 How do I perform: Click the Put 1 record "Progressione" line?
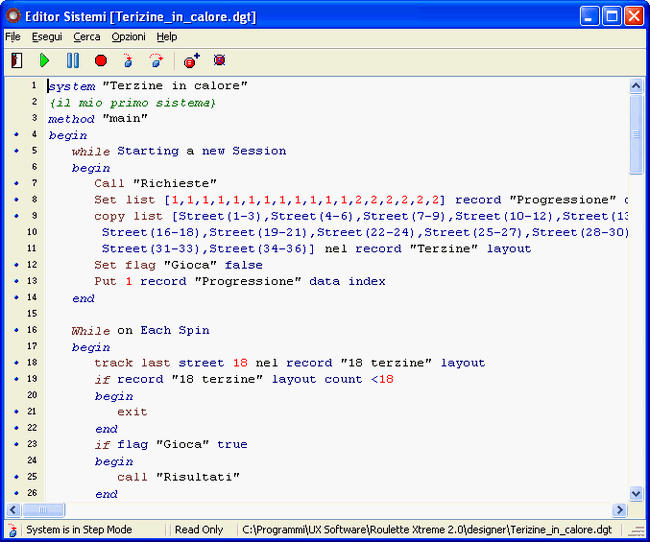240,281
